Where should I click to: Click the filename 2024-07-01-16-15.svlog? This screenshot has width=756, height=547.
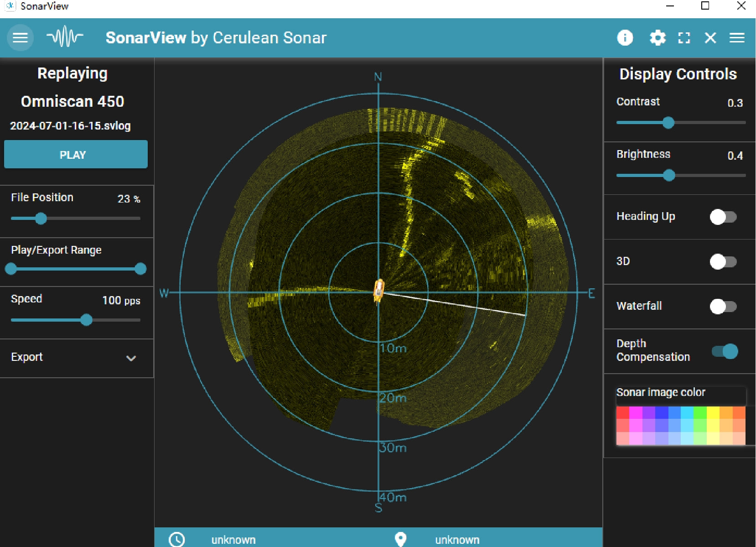(70, 126)
